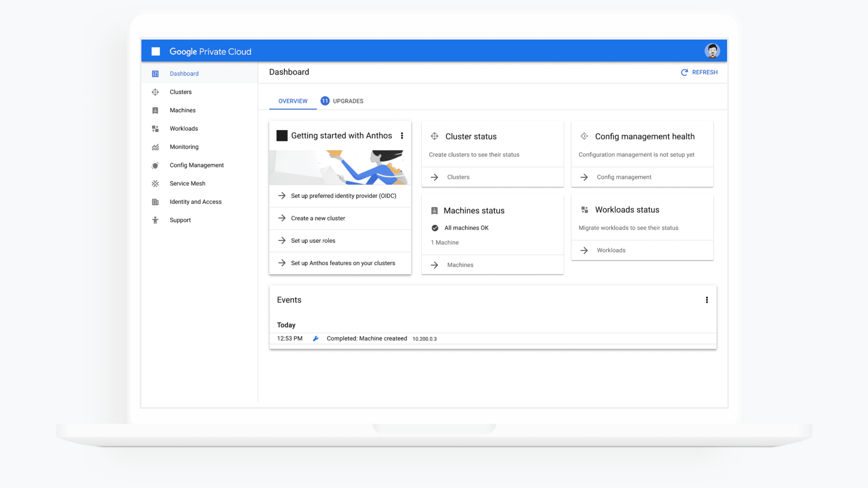
Task: Switch to the Upgrades tab
Action: click(x=342, y=101)
